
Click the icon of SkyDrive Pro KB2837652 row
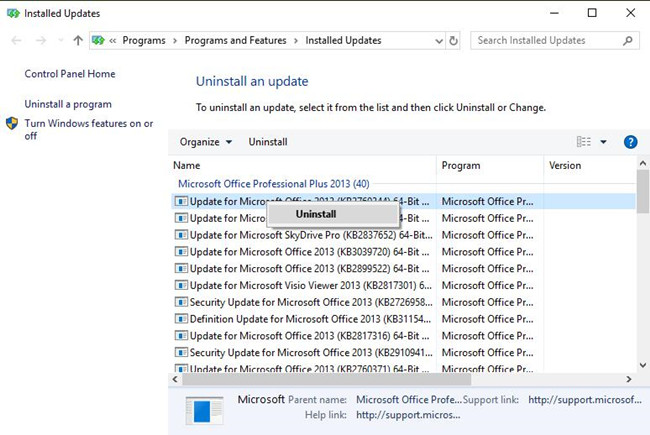pos(181,235)
